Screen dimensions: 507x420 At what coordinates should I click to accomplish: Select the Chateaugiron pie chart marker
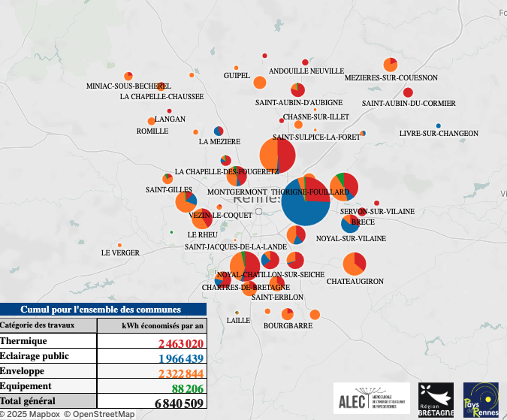[x=354, y=264]
